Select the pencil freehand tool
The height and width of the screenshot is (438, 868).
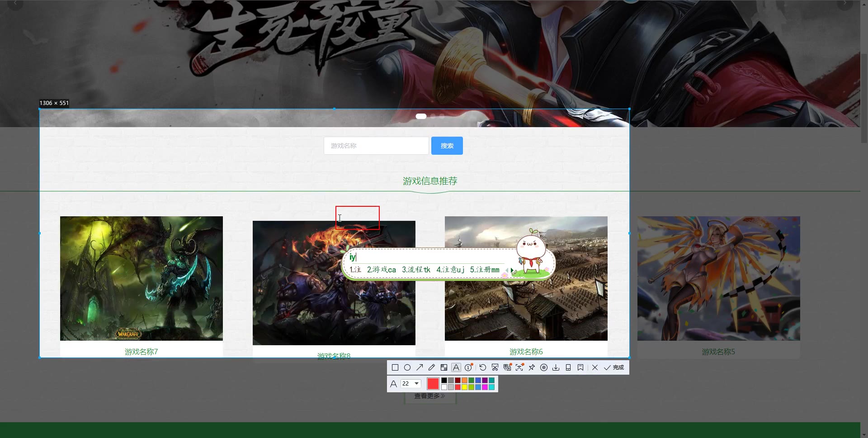point(431,367)
